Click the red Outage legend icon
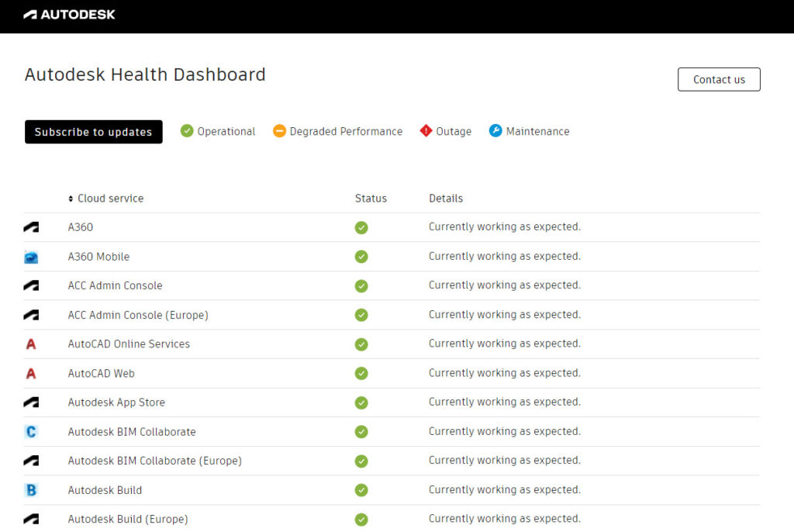This screenshot has height=532, width=794. [426, 131]
